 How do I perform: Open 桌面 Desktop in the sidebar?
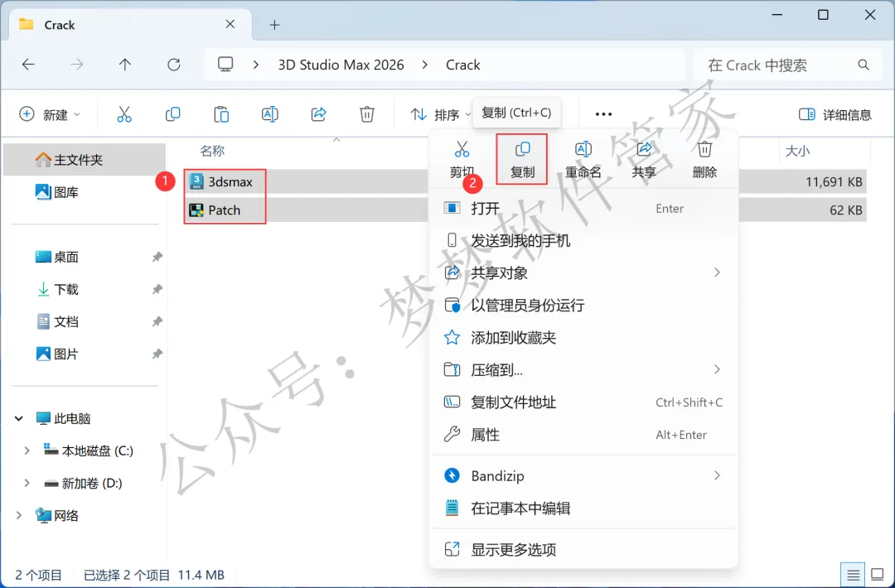pyautogui.click(x=85, y=257)
